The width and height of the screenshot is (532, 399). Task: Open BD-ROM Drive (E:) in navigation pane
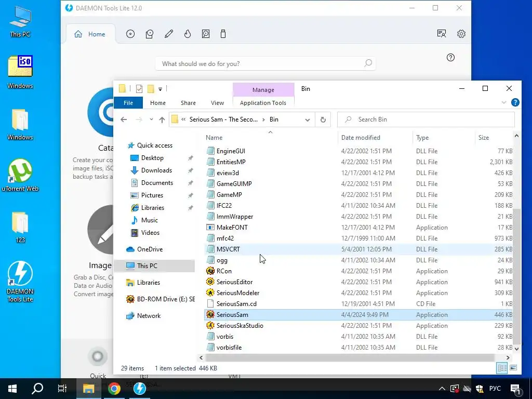160,299
